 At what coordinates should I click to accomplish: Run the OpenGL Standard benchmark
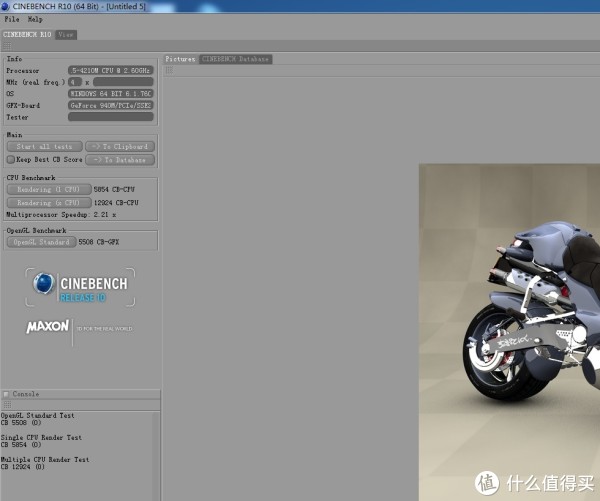(41, 242)
